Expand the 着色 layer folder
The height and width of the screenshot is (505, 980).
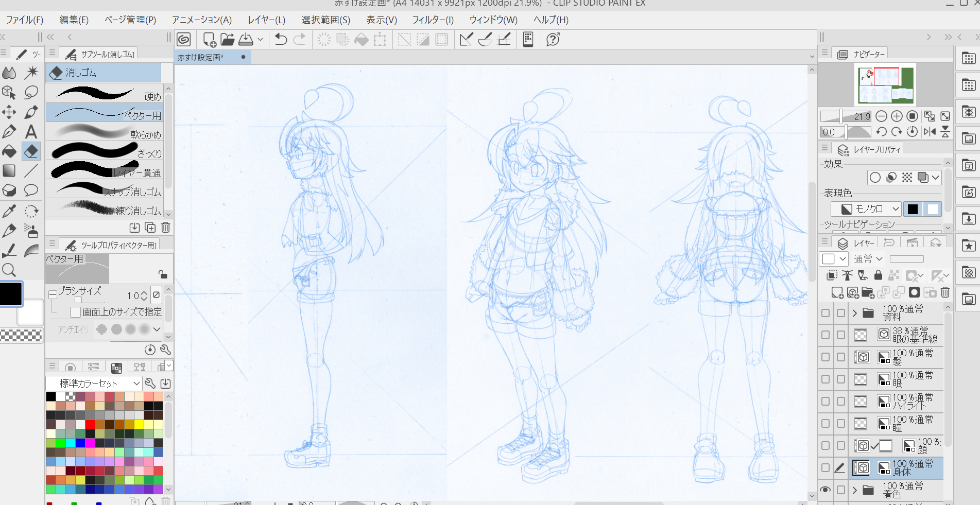pyautogui.click(x=855, y=490)
